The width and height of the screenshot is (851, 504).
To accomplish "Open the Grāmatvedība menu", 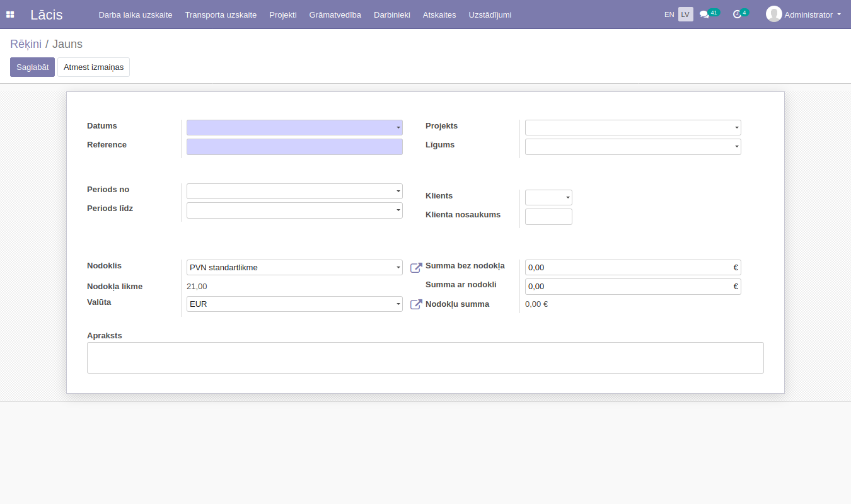I will [335, 14].
